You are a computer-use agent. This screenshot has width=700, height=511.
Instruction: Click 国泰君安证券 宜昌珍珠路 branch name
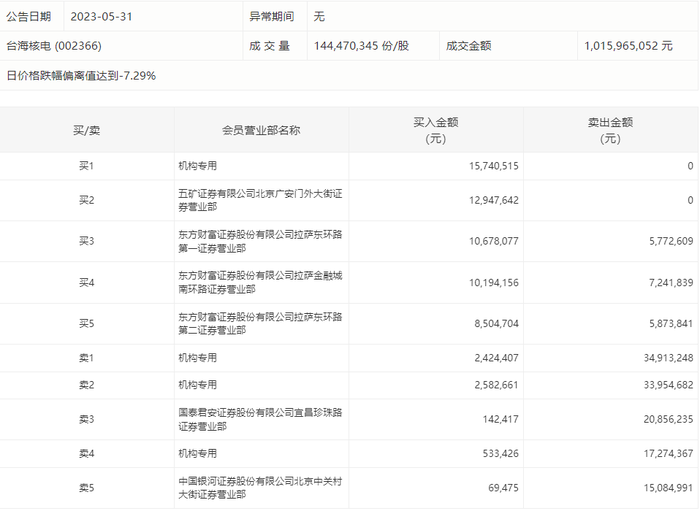(260, 420)
